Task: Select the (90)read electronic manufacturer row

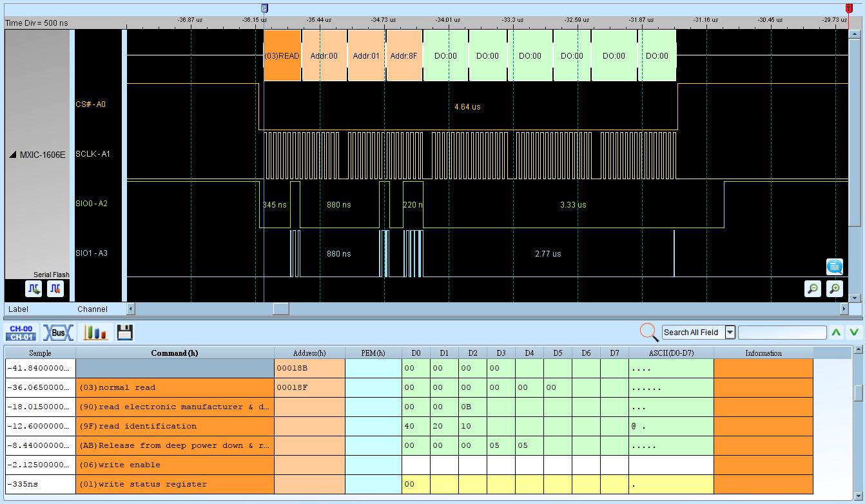Action: click(x=409, y=407)
